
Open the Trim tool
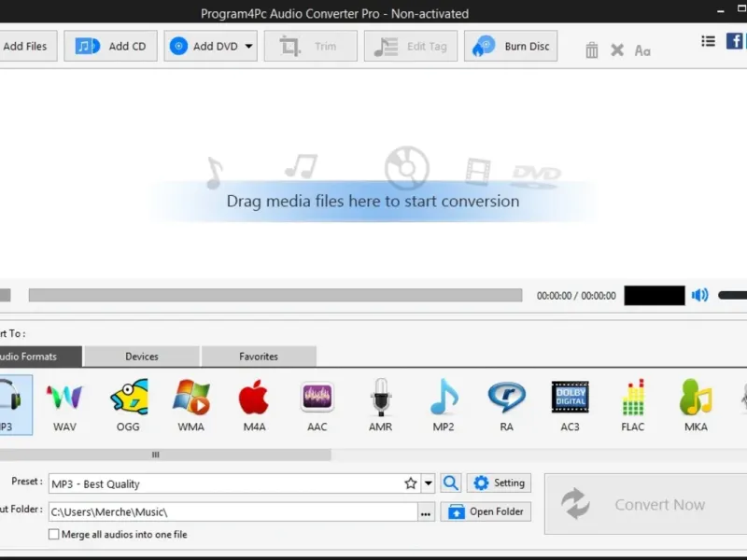tap(311, 46)
